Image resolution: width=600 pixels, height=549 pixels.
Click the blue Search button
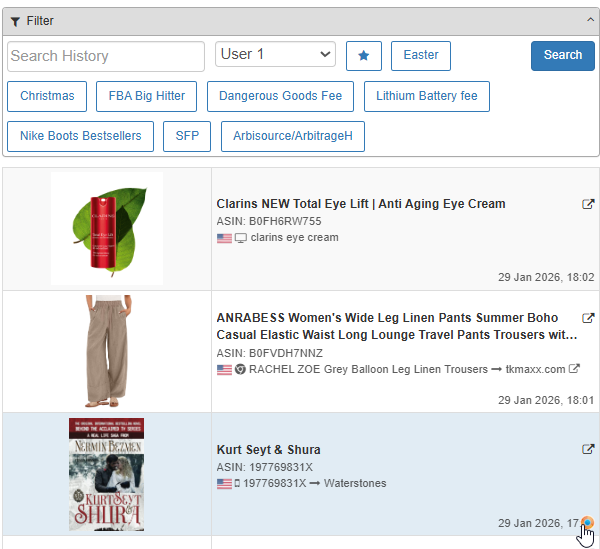point(562,56)
